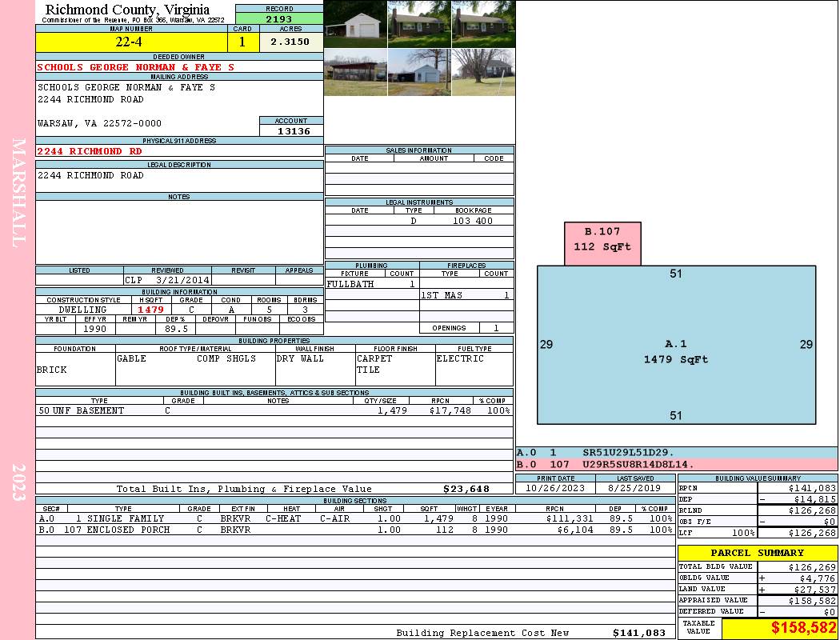Click pink B.107 112 SqFt sketch box
Viewport: 840px width, 640px height.
pos(602,244)
